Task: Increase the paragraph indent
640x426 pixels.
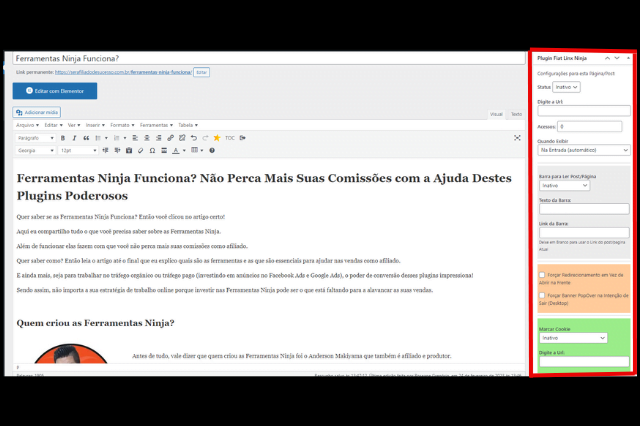Action: [117, 151]
